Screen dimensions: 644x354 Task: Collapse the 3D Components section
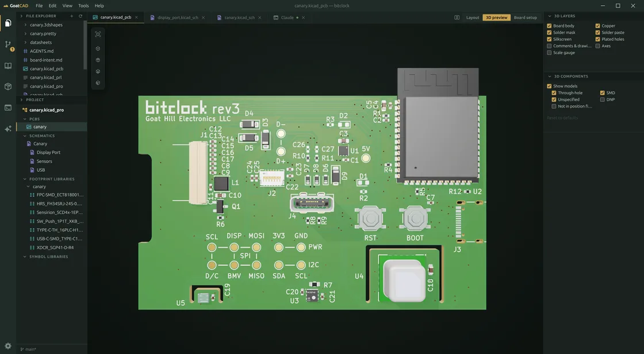[550, 76]
